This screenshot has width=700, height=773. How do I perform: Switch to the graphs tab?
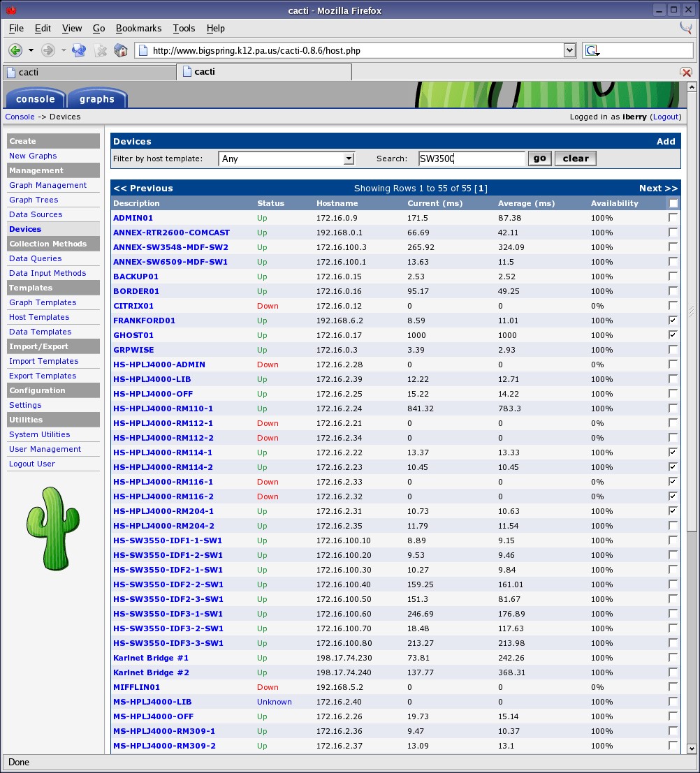tap(96, 99)
